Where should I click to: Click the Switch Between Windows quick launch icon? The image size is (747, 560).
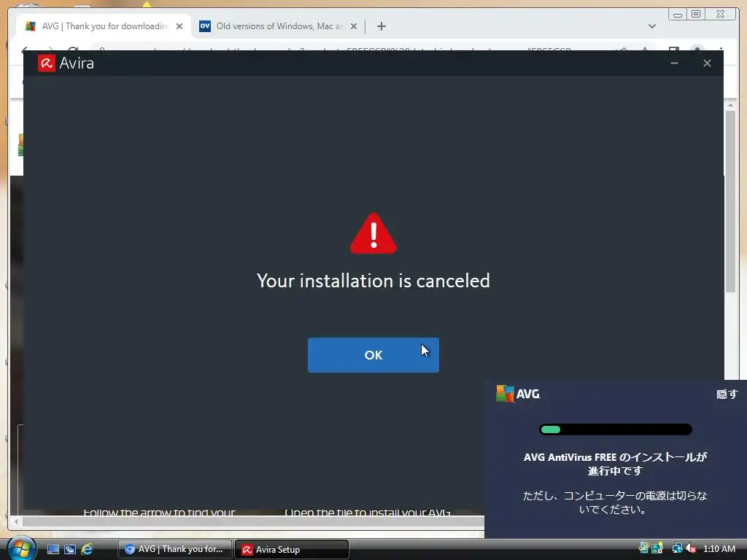[70, 549]
